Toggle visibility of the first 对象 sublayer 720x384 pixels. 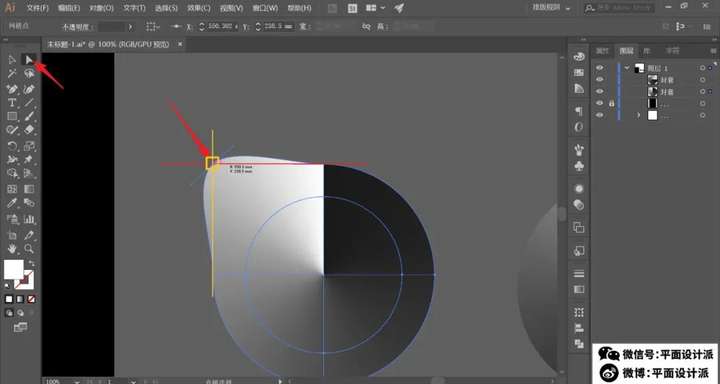[600, 79]
